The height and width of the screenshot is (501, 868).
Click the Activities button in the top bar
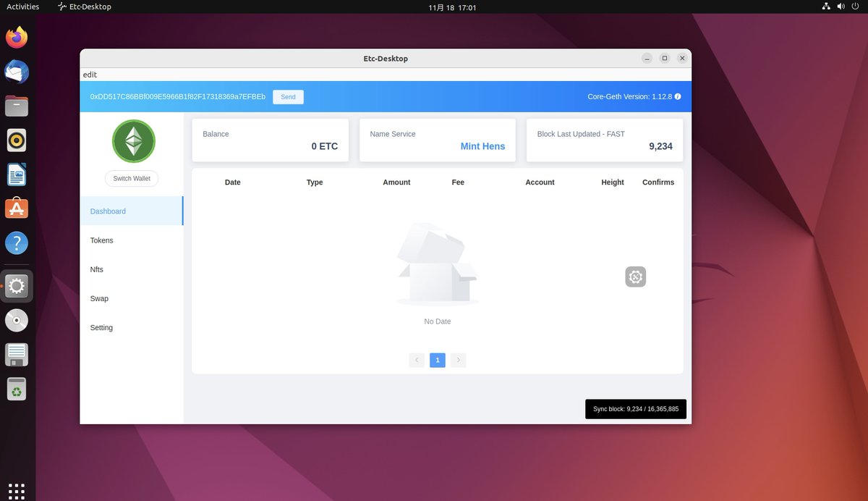pos(22,7)
